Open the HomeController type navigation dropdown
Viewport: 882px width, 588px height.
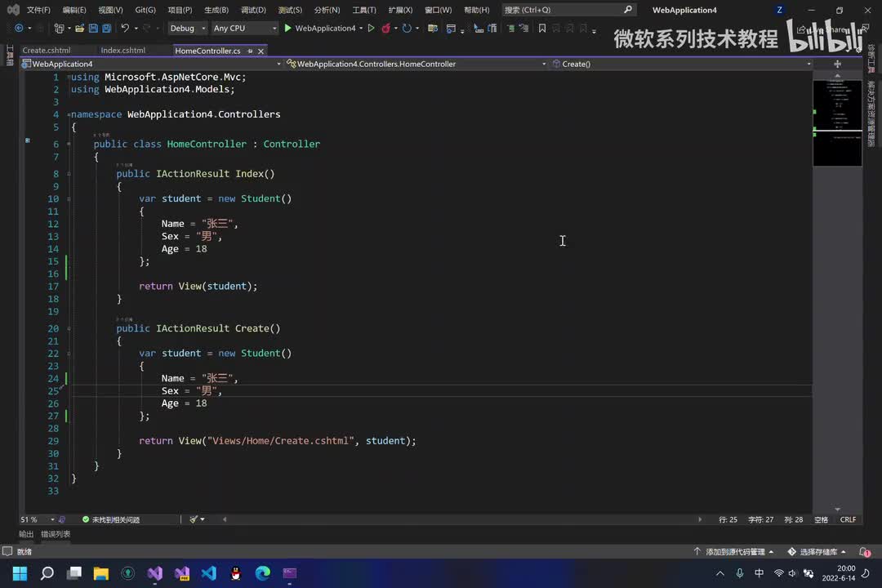[416, 65]
